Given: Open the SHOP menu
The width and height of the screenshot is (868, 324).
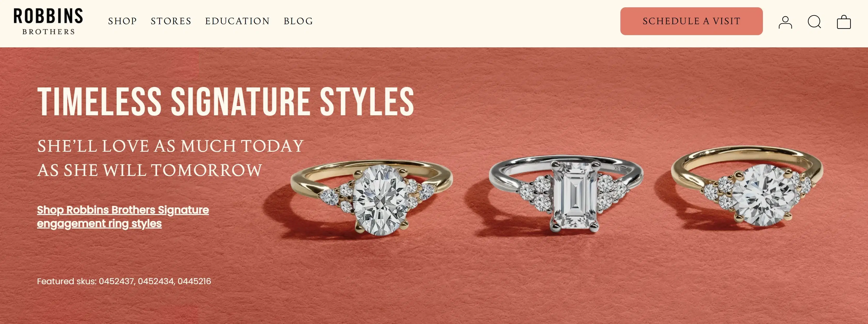Looking at the screenshot, I should (x=122, y=21).
